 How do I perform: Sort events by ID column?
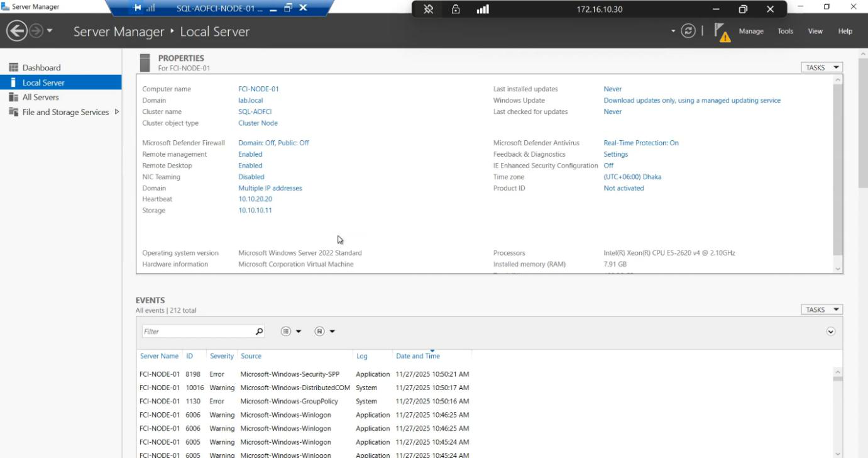190,356
